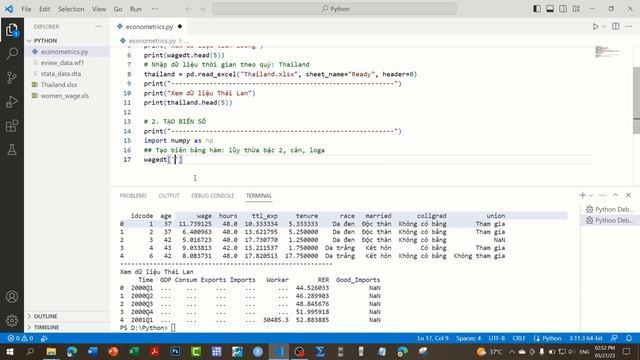Toggle the secondary side bar layout icon
Image resolution: width=640 pixels, height=360 pixels.
[x=563, y=9]
